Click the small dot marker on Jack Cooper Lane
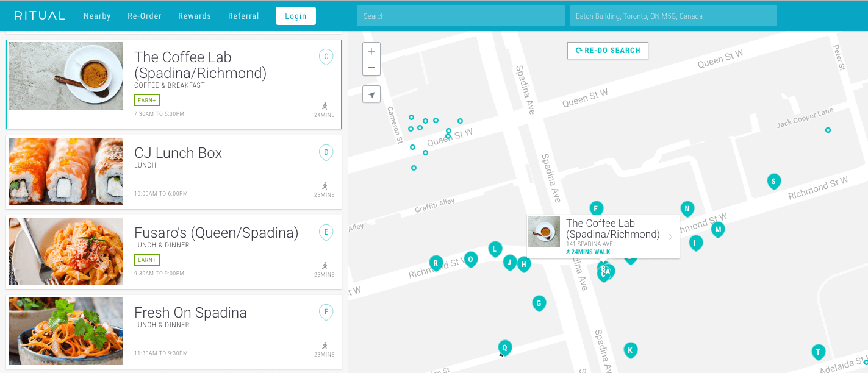 [828, 130]
